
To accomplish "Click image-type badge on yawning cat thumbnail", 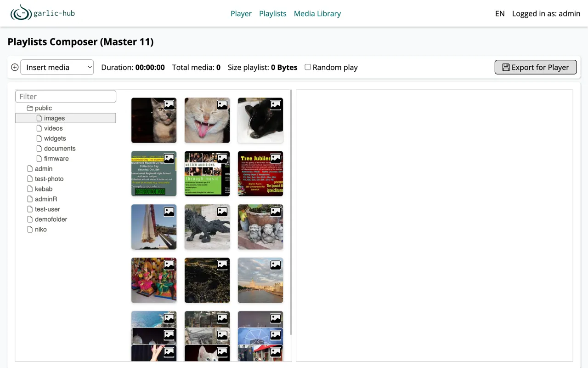I will [x=222, y=105].
